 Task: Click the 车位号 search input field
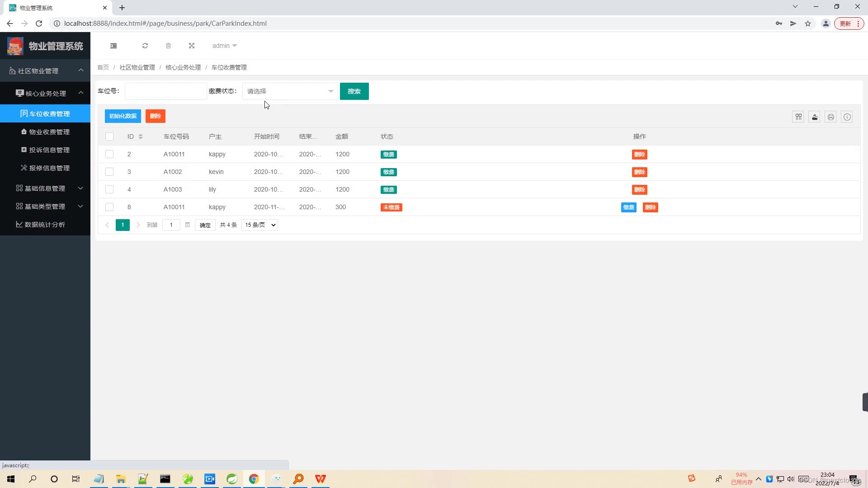coord(165,91)
